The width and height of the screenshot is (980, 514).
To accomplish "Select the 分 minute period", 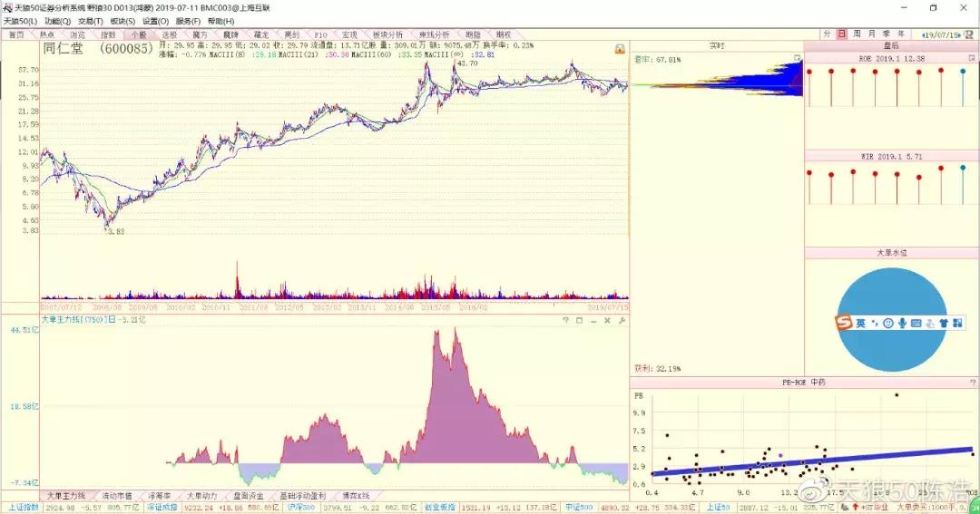I will (x=827, y=34).
